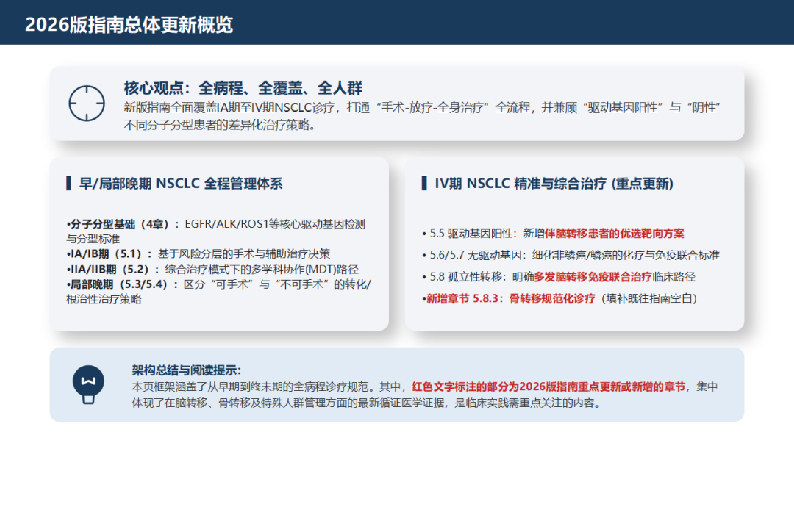Click the text （填补既往指南空白）
This screenshot has width=794, height=532.
(x=649, y=299)
